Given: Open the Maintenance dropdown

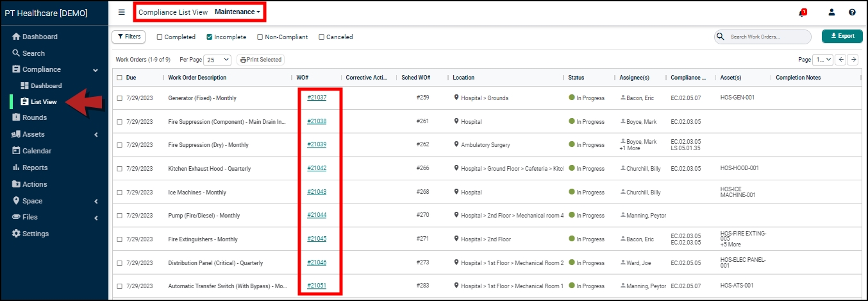Looking at the screenshot, I should click(x=237, y=12).
